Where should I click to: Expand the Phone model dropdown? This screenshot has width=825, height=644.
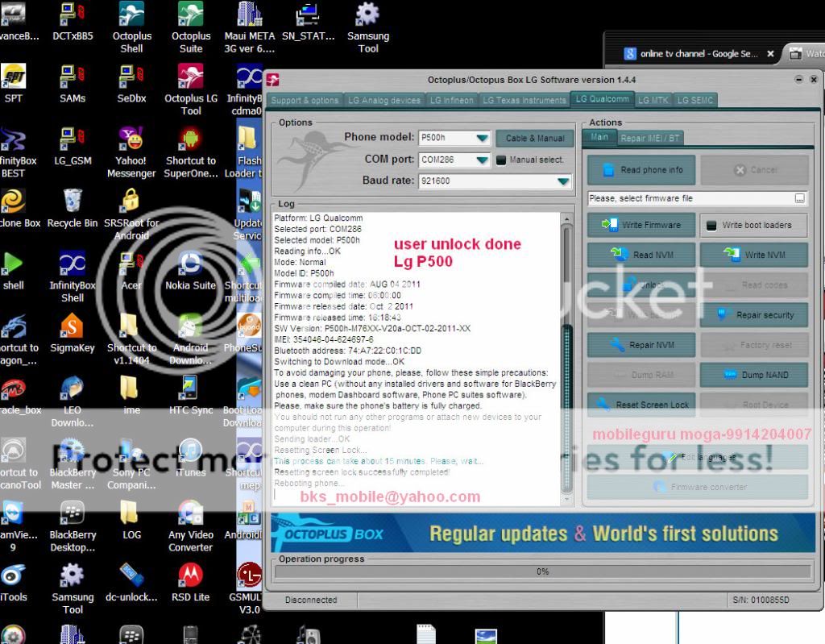[482, 138]
